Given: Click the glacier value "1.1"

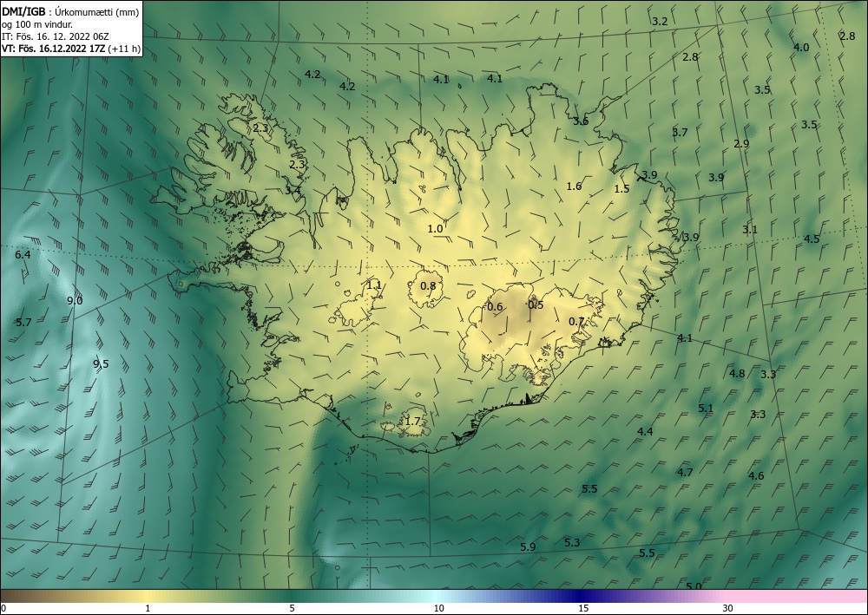Looking at the screenshot, I should pos(374,285).
